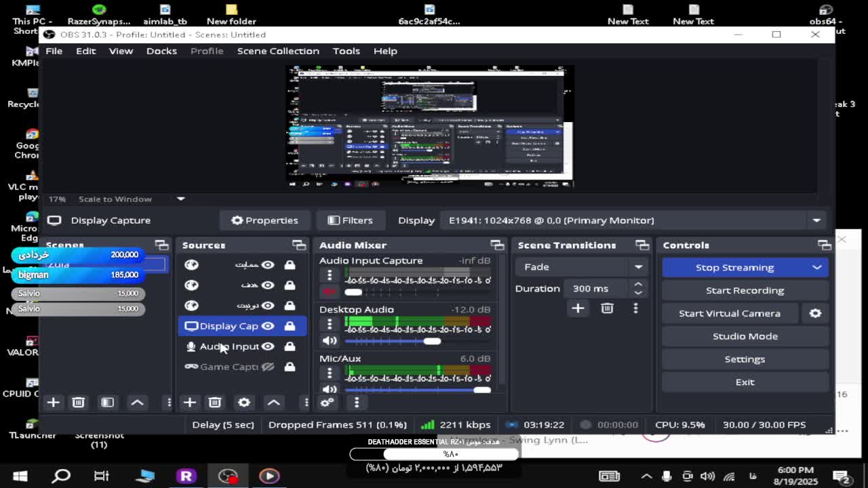Click OBS icon in Windows taskbar
Viewport: 868px width, 488px height.
click(x=228, y=476)
